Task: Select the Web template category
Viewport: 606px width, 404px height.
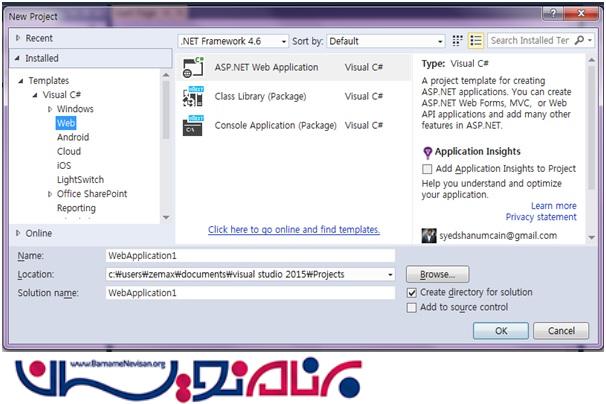Action: point(66,123)
